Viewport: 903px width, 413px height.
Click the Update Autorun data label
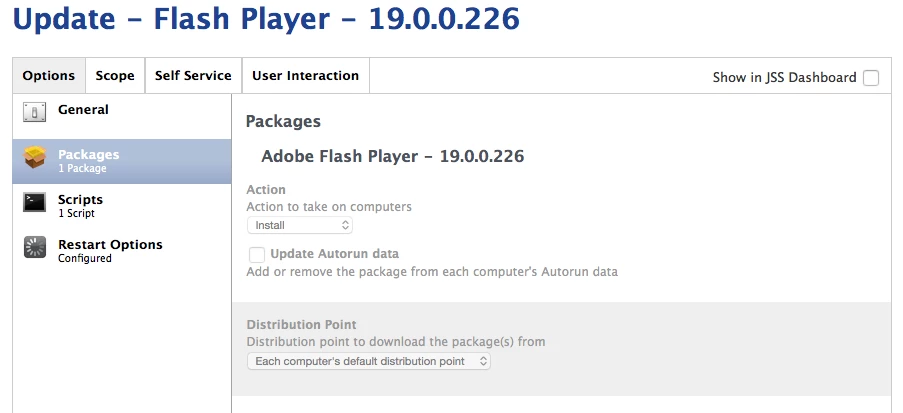click(x=334, y=254)
